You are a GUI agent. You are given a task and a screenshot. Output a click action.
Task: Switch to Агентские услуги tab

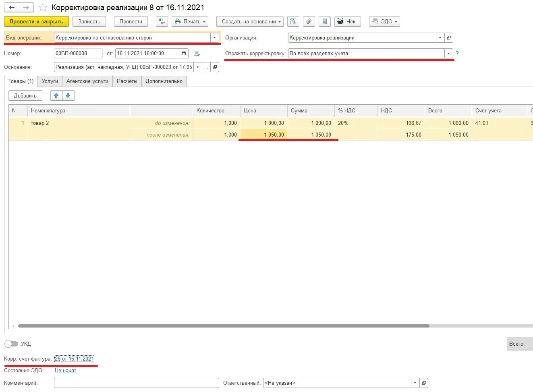(x=87, y=81)
